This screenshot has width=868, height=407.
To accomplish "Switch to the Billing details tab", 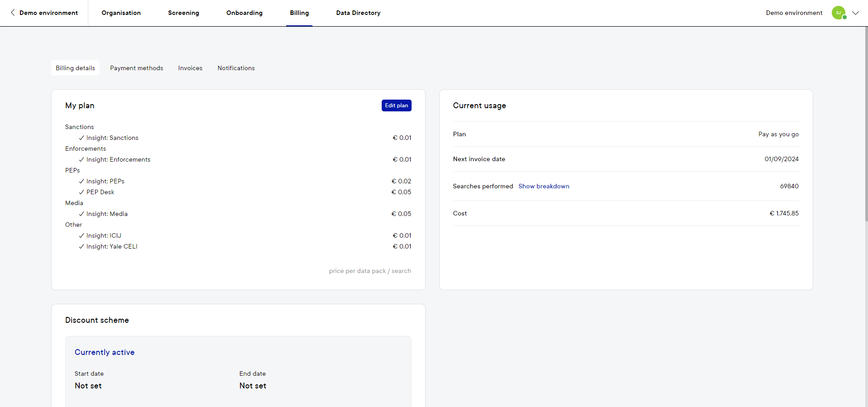I will [x=75, y=68].
